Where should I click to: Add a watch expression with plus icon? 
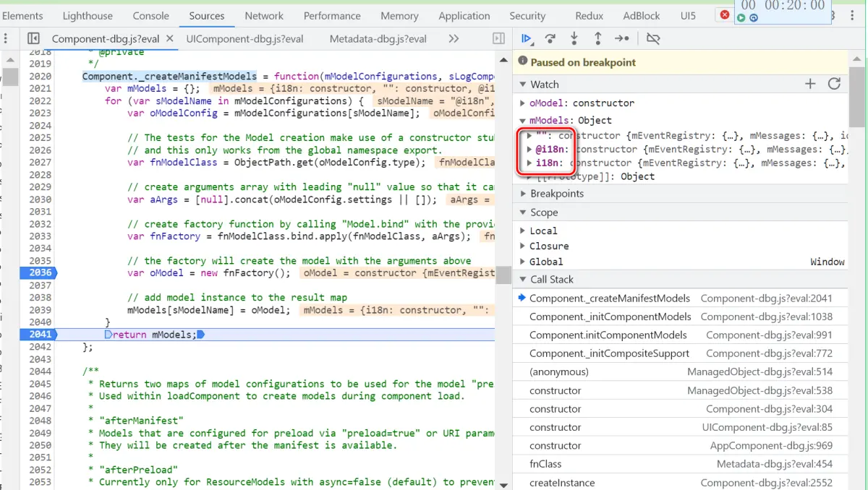(810, 84)
